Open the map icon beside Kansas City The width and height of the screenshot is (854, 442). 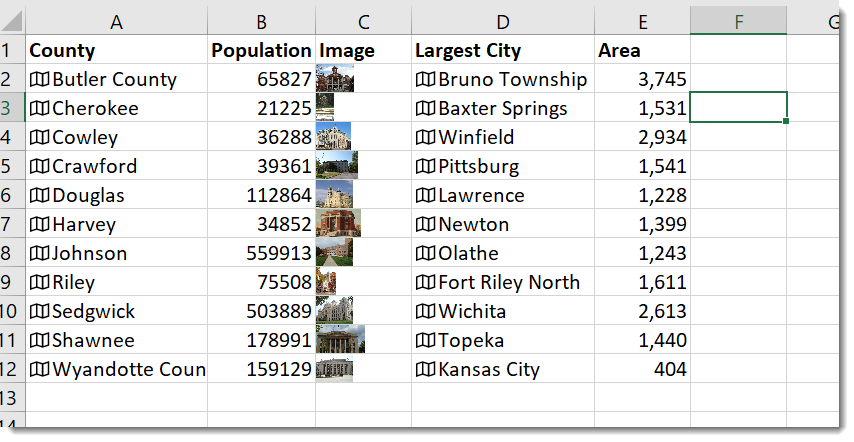click(x=425, y=369)
